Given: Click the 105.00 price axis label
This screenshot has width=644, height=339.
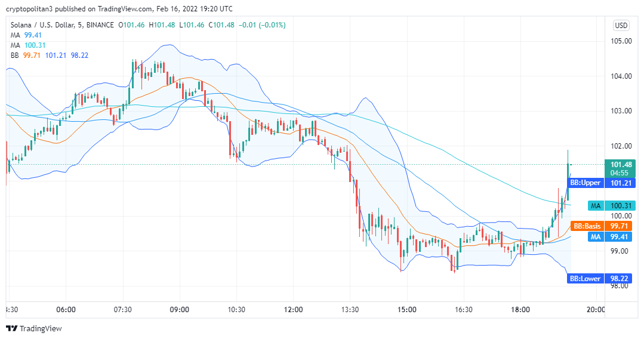Looking at the screenshot, I should tap(621, 41).
